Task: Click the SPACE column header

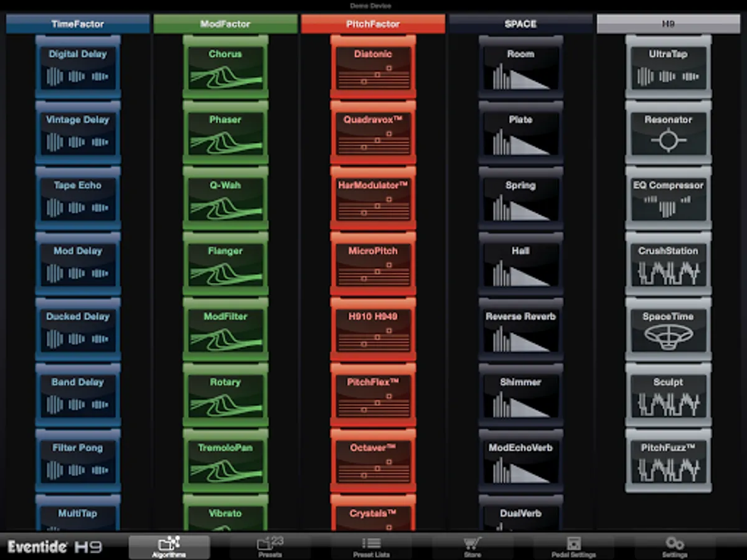Action: [520, 24]
